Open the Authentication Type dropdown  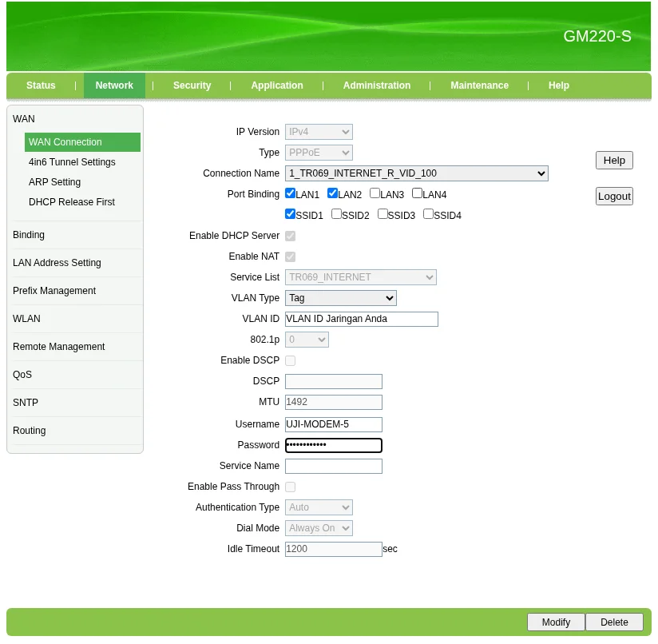coord(319,507)
